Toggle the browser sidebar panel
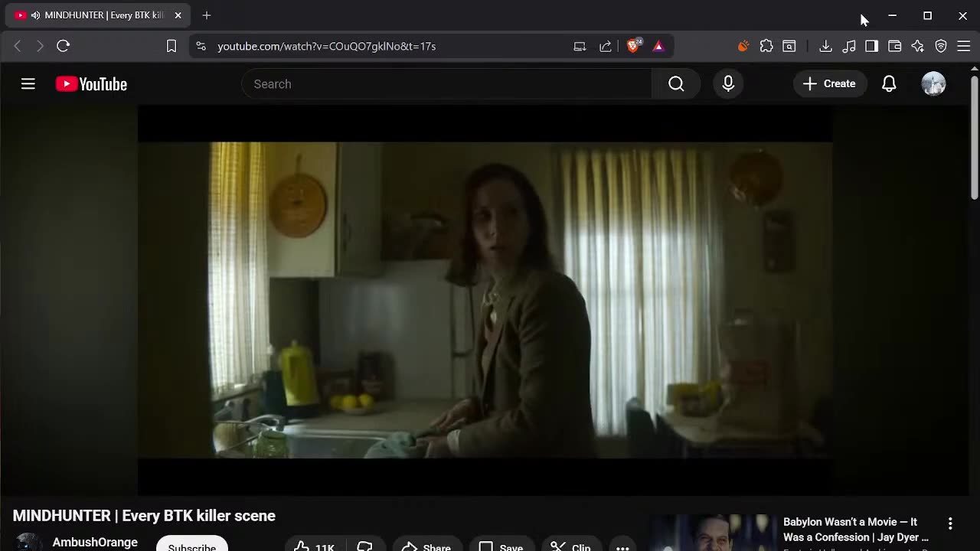Image resolution: width=980 pixels, height=551 pixels. tap(871, 47)
